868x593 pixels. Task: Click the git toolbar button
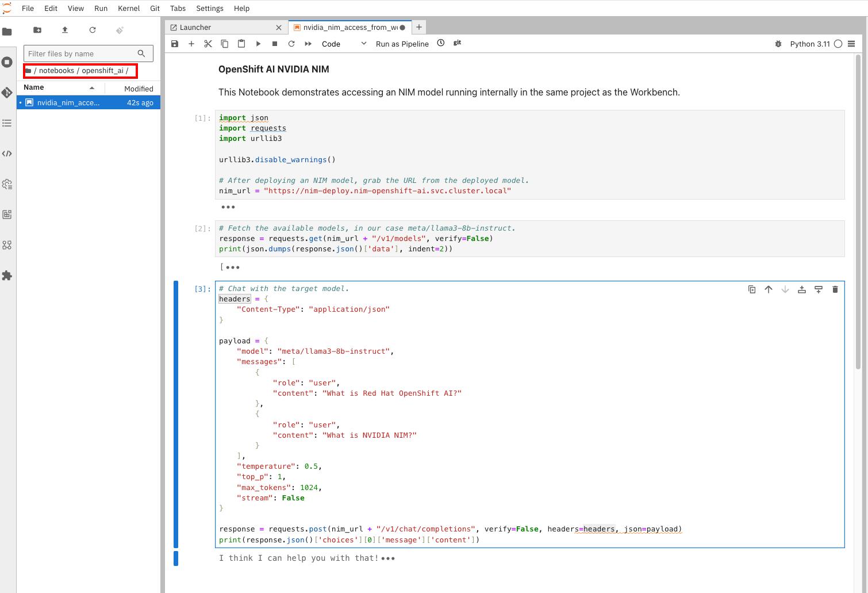point(457,43)
